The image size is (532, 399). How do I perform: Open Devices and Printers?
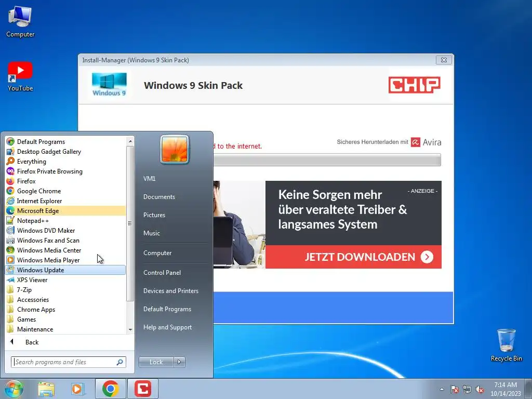170,291
